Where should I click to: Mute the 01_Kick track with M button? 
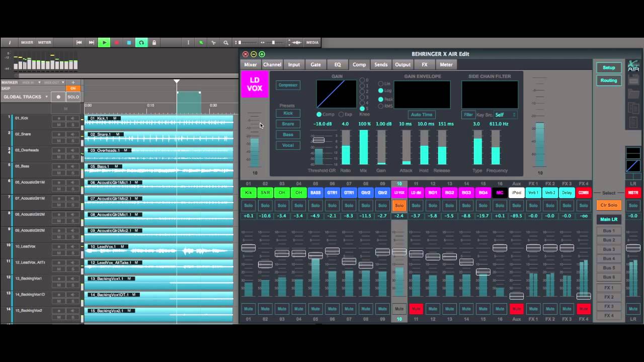pyautogui.click(x=59, y=125)
